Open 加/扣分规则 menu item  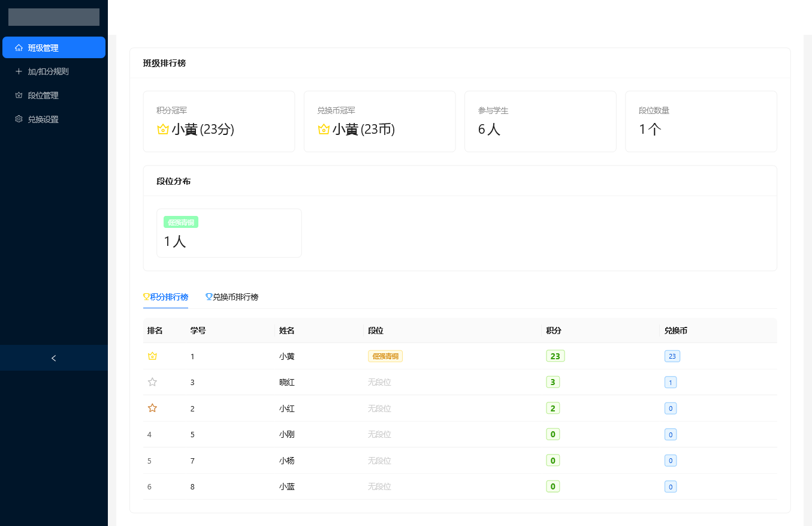point(54,71)
